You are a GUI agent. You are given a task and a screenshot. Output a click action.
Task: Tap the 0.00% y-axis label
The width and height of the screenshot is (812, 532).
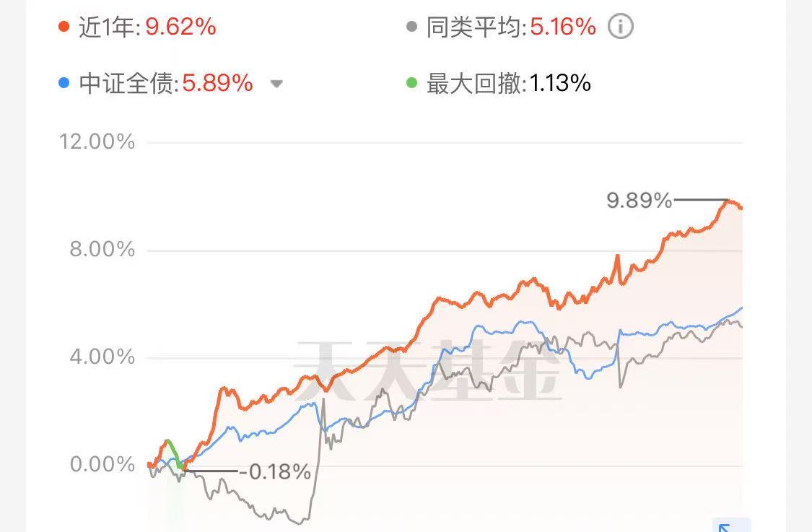[x=102, y=464]
